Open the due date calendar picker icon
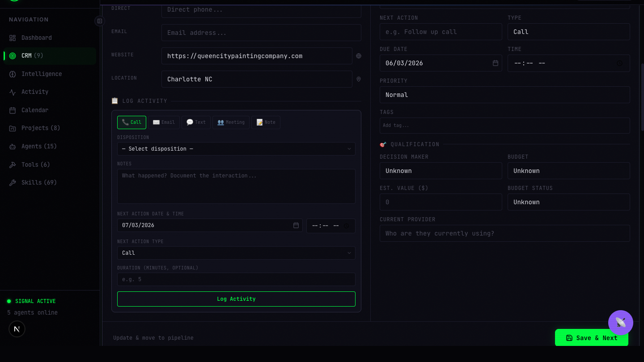This screenshot has width=644, height=362. pyautogui.click(x=496, y=63)
